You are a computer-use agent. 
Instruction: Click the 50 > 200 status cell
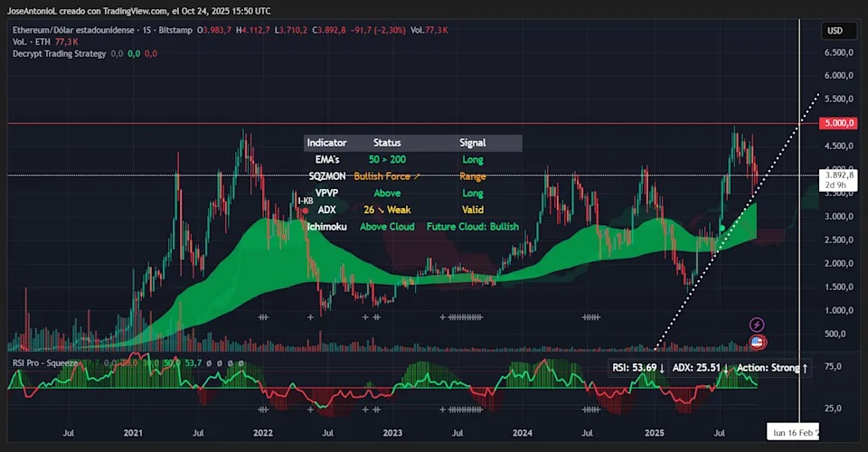pyautogui.click(x=387, y=160)
